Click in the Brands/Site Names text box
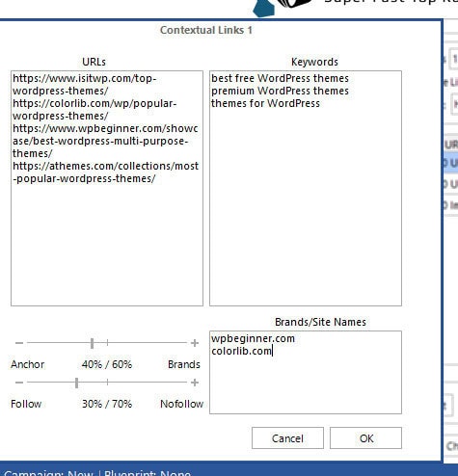 click(306, 372)
